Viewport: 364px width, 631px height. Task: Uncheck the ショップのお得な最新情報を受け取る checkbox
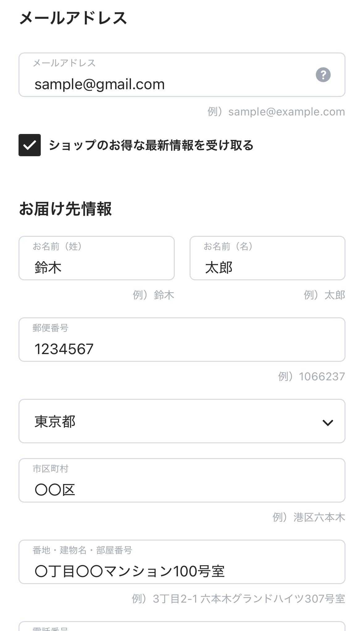[x=30, y=145]
